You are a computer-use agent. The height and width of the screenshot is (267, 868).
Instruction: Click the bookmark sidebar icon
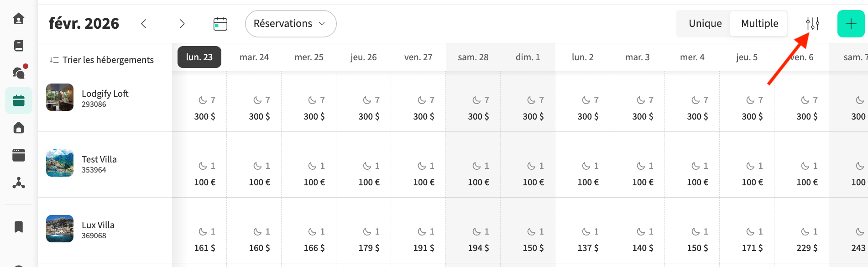tap(19, 227)
